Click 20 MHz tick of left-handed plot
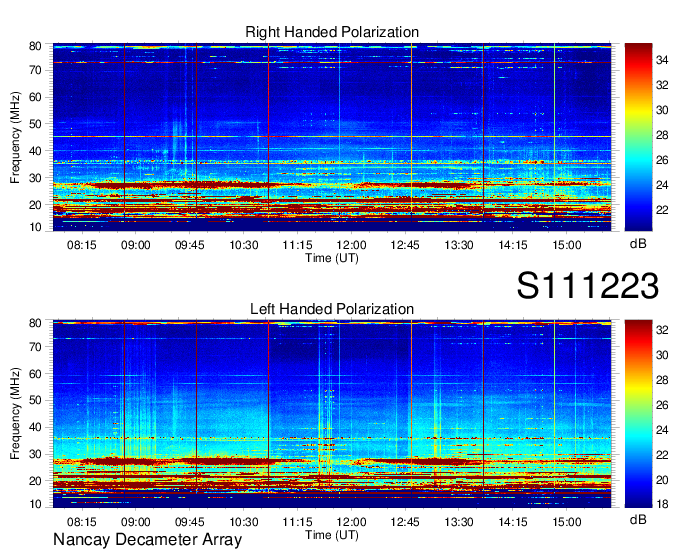Screen dimensions: 680x552 coord(35,481)
